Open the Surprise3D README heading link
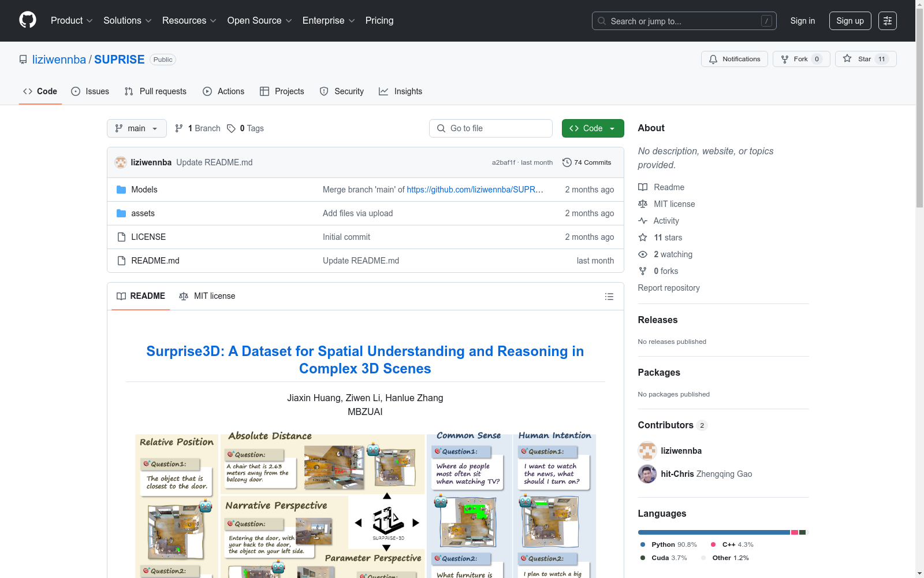 (365, 360)
